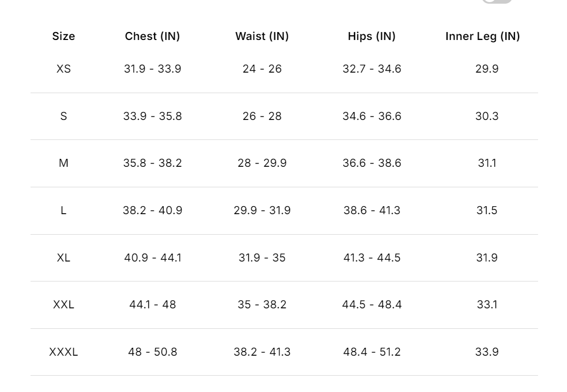Viewport: 567px width, 392px height.
Task: Select the Waist (IN) column header
Action: point(262,36)
